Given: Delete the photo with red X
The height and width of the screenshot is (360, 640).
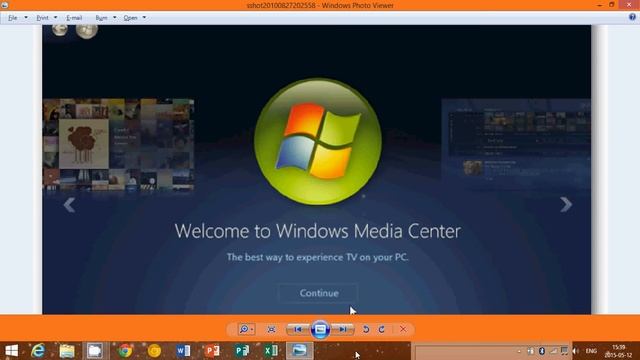Looking at the screenshot, I should (403, 329).
